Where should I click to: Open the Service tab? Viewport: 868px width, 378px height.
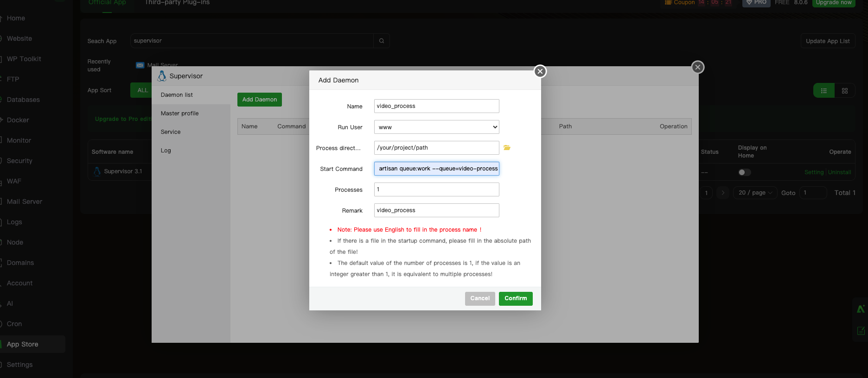pyautogui.click(x=191, y=132)
